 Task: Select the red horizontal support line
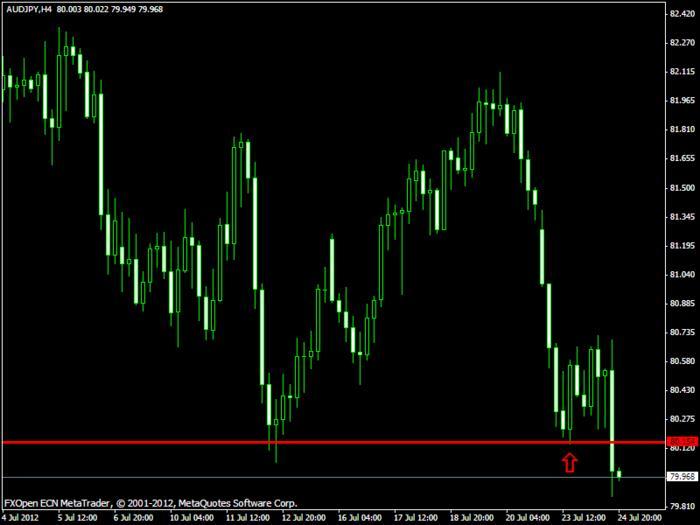click(x=333, y=442)
